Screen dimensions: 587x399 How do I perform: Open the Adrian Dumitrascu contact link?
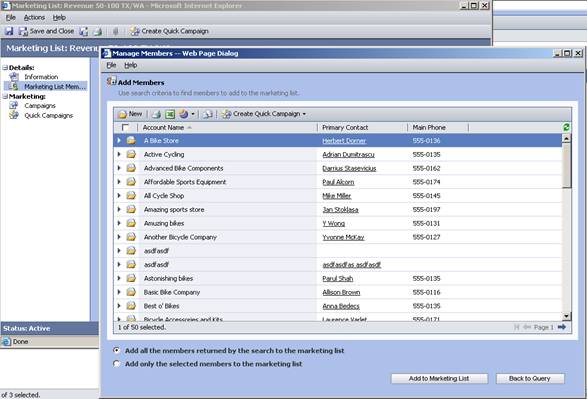click(x=348, y=155)
